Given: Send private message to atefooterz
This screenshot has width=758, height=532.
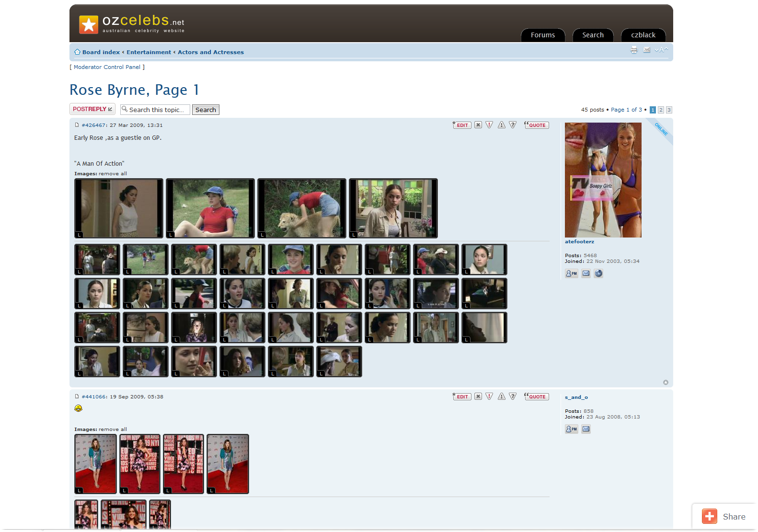Looking at the screenshot, I should click(571, 273).
